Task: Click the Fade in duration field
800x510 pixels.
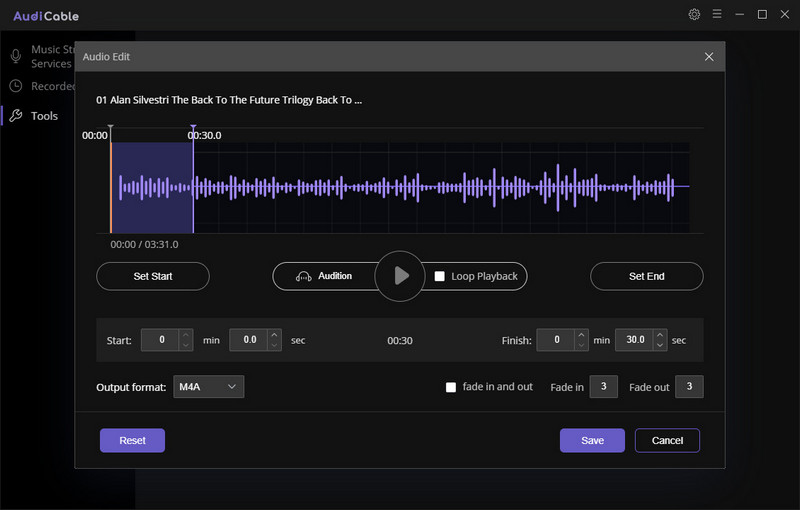Action: click(604, 387)
